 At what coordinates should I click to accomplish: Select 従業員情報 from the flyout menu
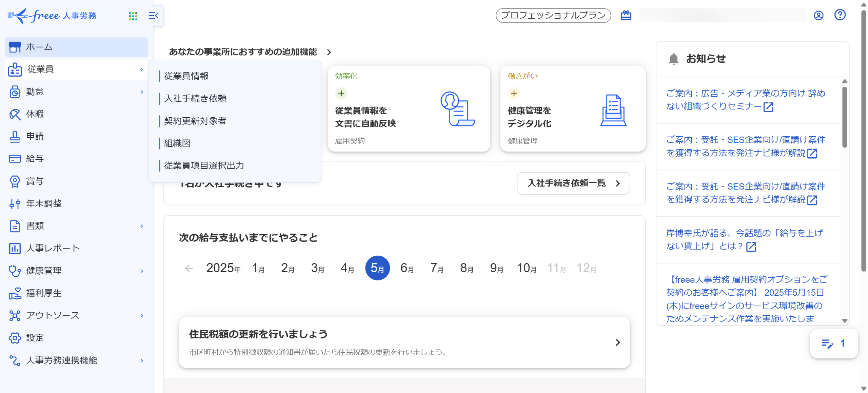coord(186,76)
